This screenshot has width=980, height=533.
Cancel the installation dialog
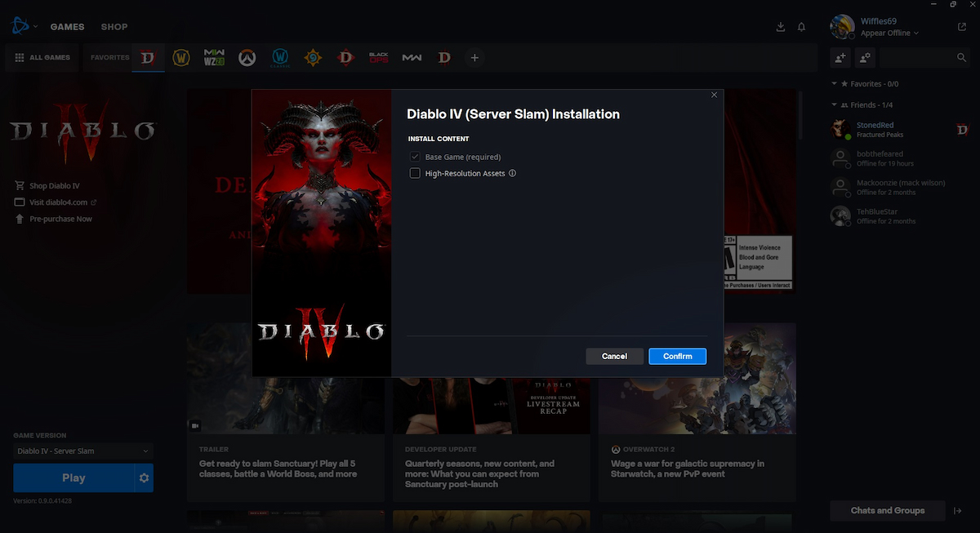pyautogui.click(x=614, y=357)
